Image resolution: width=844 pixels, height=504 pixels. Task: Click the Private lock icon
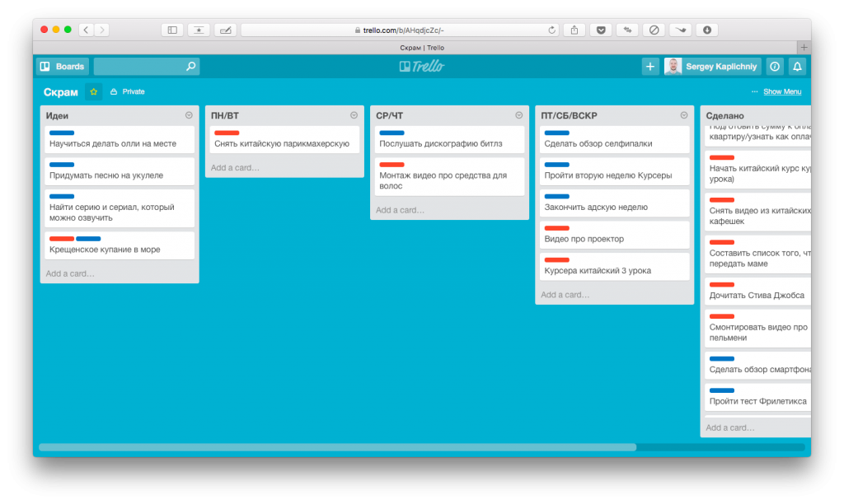115,91
